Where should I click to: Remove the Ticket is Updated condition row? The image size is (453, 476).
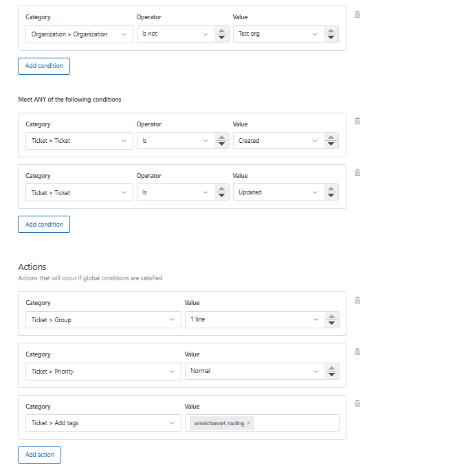[357, 173]
